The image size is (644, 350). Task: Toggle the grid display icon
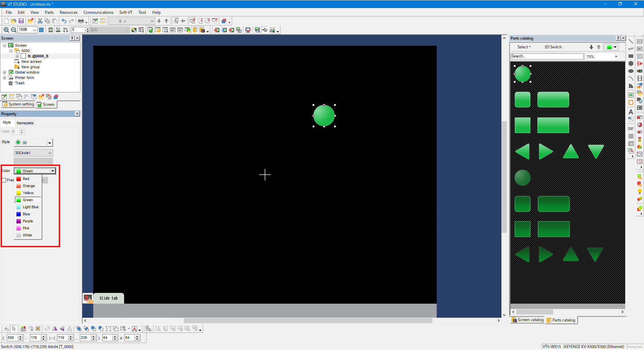tap(41, 30)
